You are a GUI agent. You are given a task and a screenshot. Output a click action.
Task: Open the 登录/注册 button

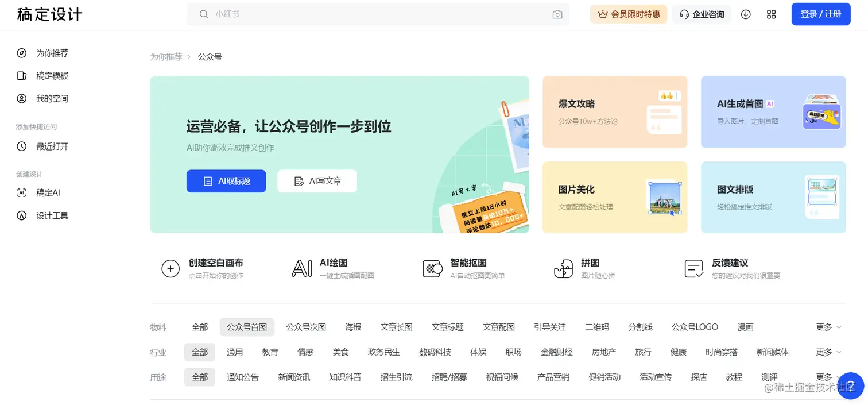[x=820, y=14]
